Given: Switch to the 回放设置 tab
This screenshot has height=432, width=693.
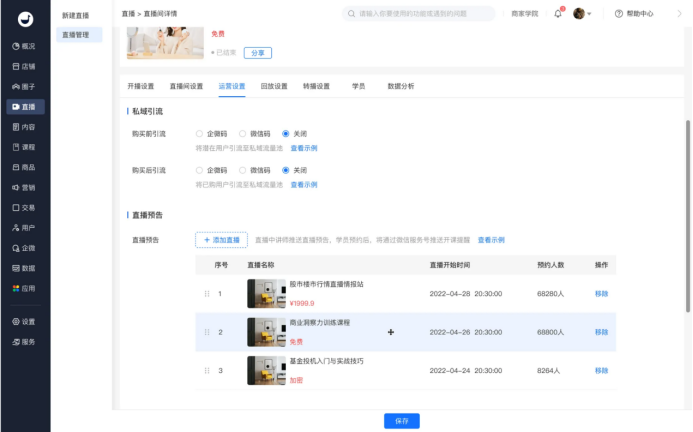Looking at the screenshot, I should coord(274,86).
